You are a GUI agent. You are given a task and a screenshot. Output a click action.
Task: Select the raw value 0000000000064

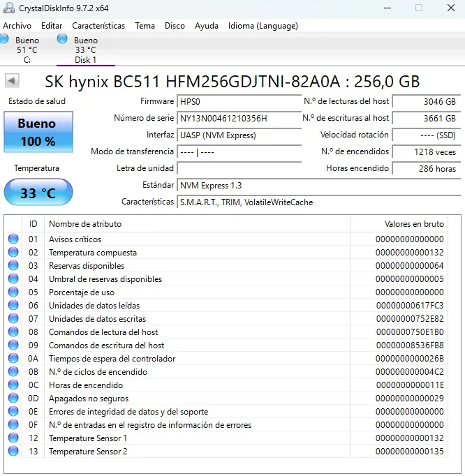410,266
